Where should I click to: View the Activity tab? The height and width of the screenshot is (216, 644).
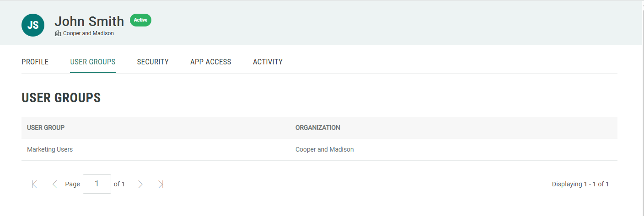pos(268,62)
